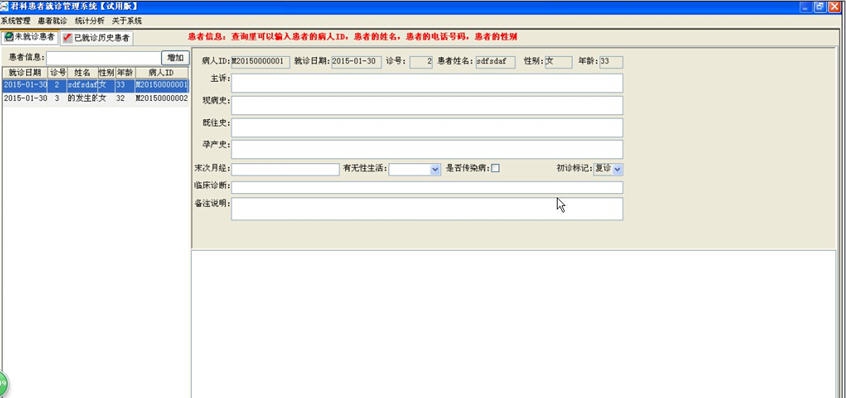Sort by 诊号 column header
Image resolution: width=846 pixels, height=398 pixels.
pyautogui.click(x=58, y=72)
